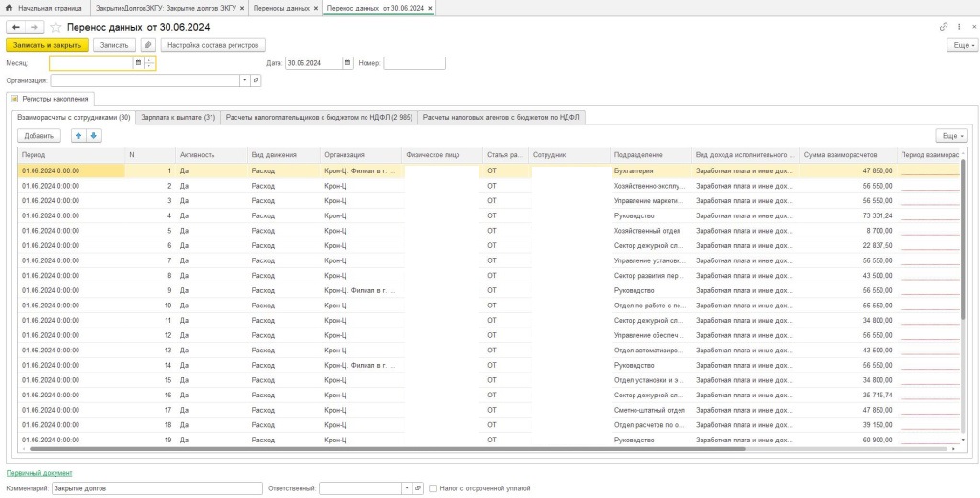
Task: Switch to Начальная страница tab
Action: point(44,8)
